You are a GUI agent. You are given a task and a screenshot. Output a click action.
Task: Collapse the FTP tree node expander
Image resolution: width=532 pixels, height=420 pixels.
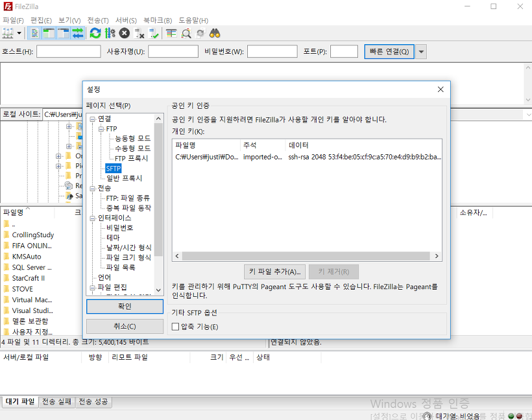101,129
